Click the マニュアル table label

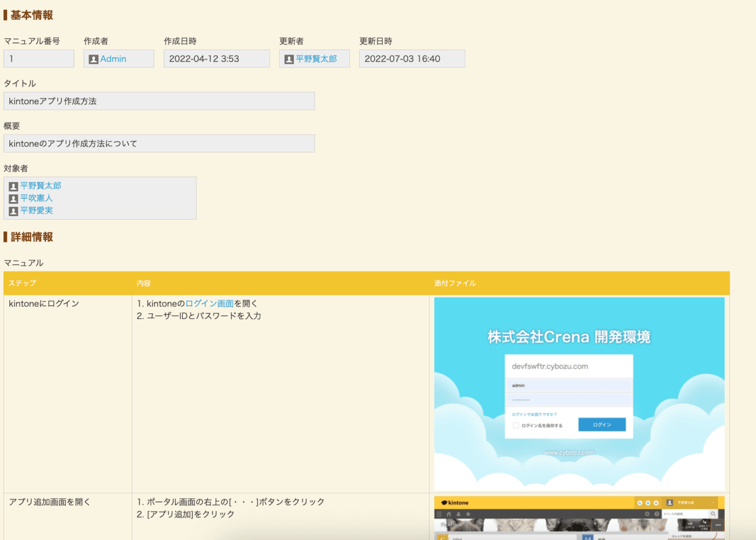[x=24, y=263]
